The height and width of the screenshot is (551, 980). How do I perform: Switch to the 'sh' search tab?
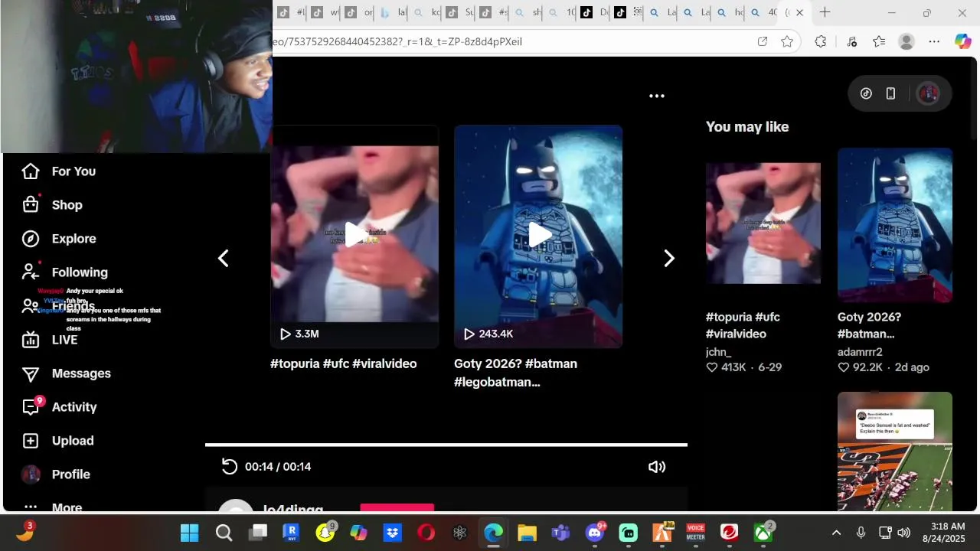tap(528, 12)
